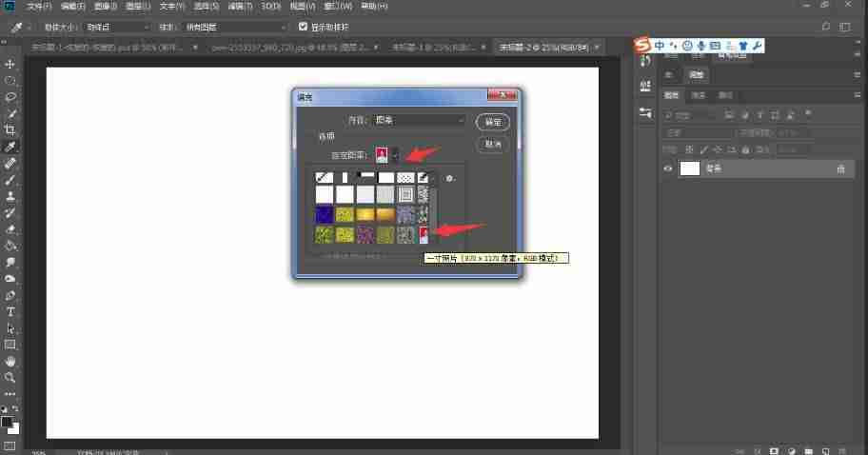Open the fill contents dropdown

(x=419, y=120)
